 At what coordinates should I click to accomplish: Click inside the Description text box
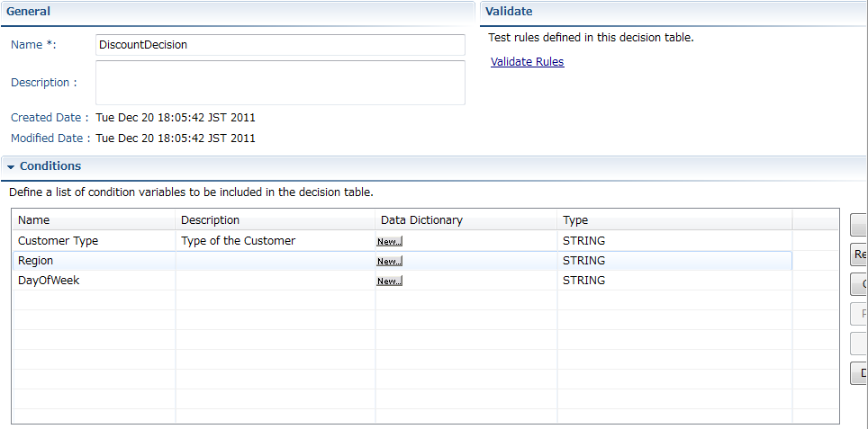point(279,83)
